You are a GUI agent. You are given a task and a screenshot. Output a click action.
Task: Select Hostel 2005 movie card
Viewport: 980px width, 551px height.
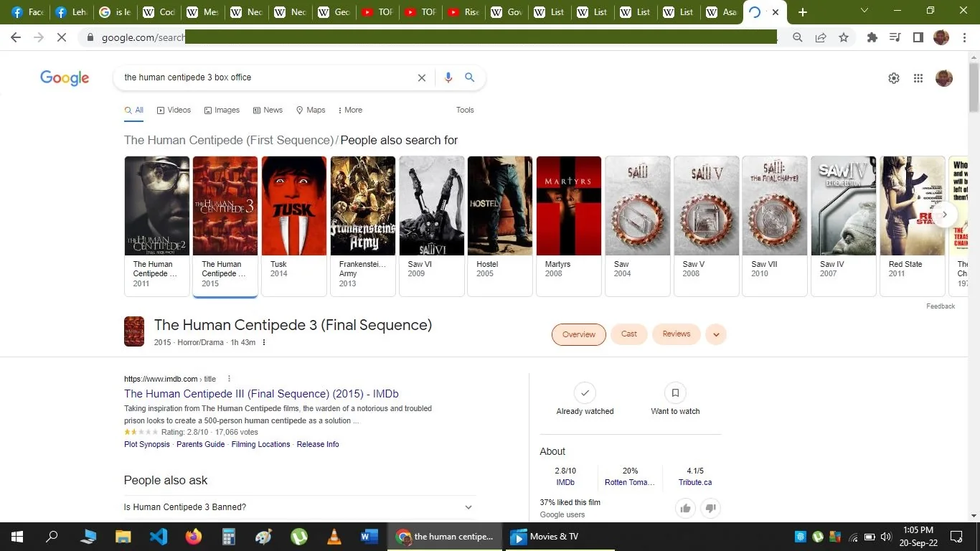tap(500, 226)
